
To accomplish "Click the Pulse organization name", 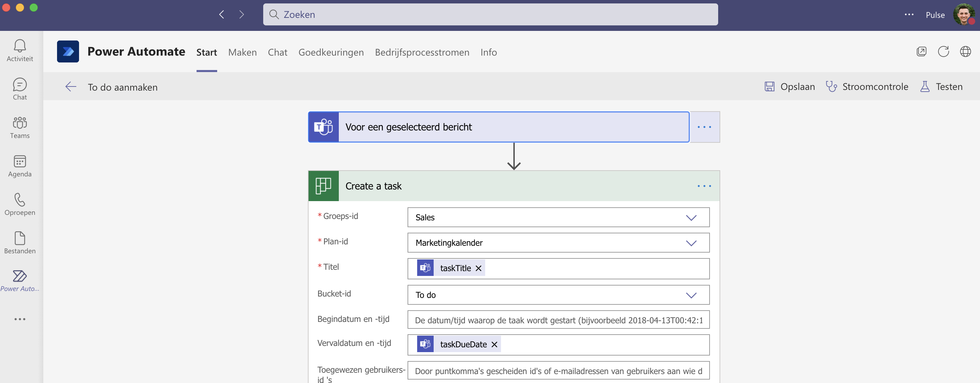I will click(x=935, y=15).
